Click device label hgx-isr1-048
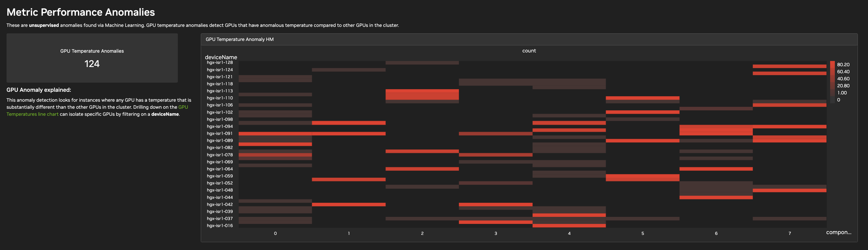 coord(220,190)
